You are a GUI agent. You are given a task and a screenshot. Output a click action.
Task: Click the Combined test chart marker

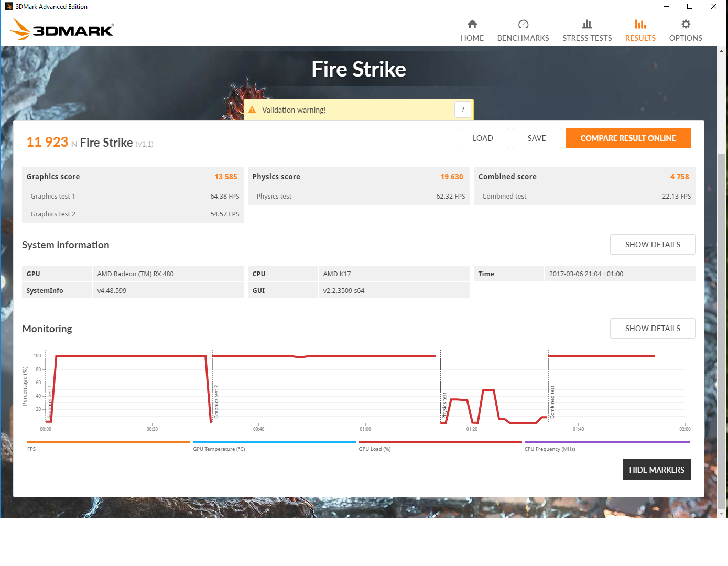[552, 402]
